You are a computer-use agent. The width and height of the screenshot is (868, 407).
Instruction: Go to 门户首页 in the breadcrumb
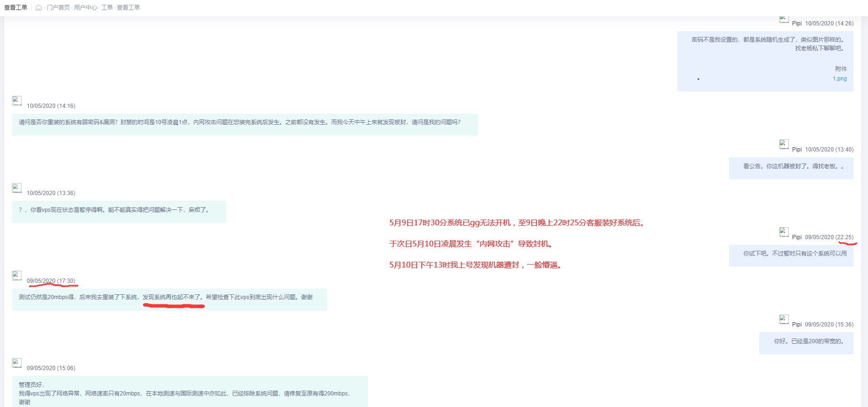(x=58, y=8)
